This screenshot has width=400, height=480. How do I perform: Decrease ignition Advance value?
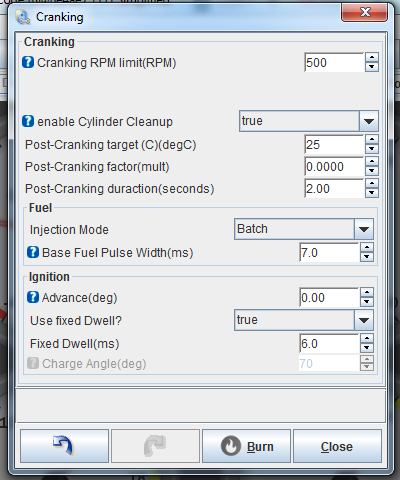367,302
